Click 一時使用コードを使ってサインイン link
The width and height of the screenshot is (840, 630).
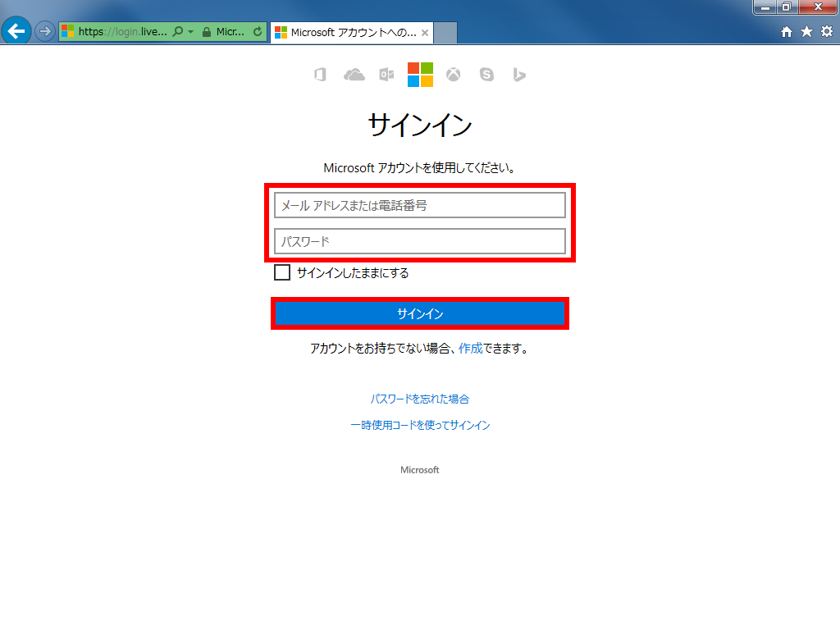coord(420,425)
